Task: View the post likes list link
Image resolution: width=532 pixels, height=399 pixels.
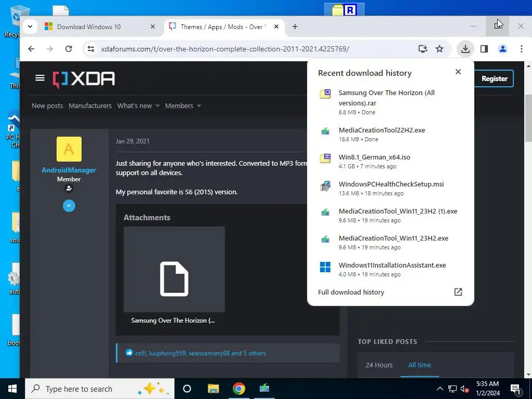Action: (200, 353)
